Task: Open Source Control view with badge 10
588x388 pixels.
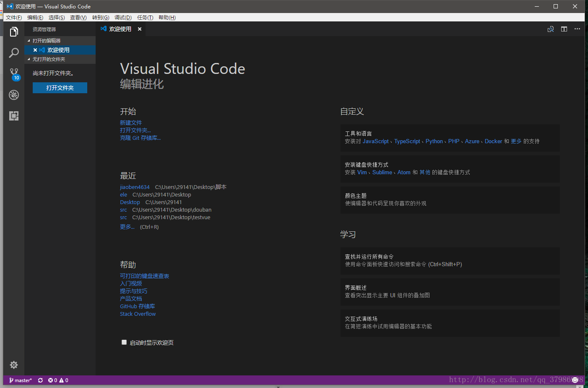Action: (14, 74)
